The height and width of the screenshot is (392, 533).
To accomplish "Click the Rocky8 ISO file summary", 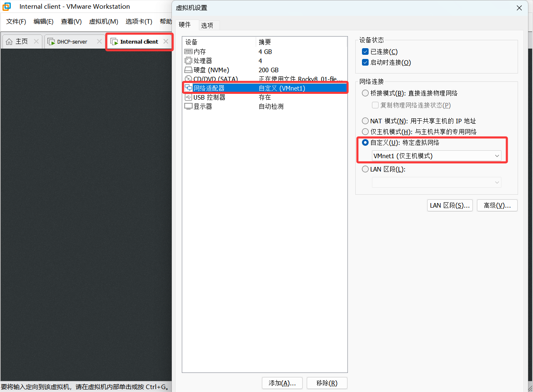I will pyautogui.click(x=301, y=79).
